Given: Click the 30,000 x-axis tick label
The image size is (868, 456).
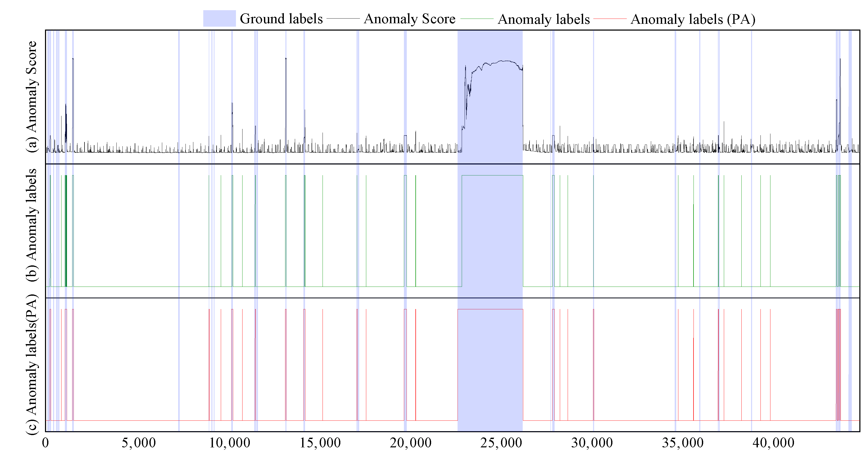Looking at the screenshot, I should (592, 443).
